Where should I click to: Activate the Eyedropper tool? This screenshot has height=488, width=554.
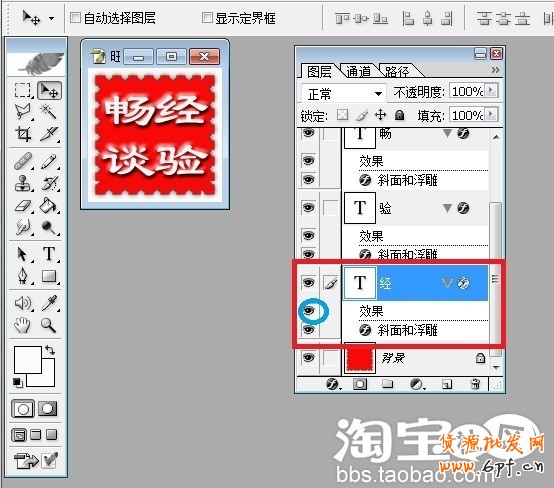[x=49, y=303]
